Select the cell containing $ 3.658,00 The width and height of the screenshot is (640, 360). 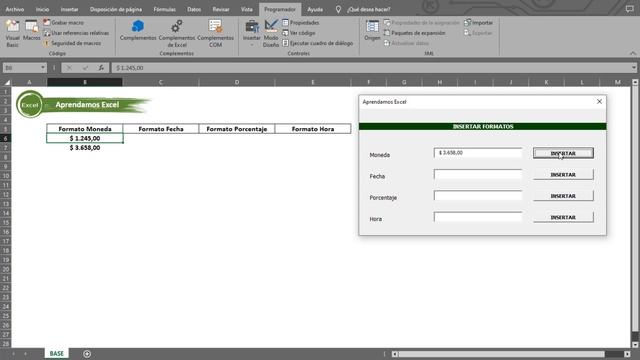(85, 148)
